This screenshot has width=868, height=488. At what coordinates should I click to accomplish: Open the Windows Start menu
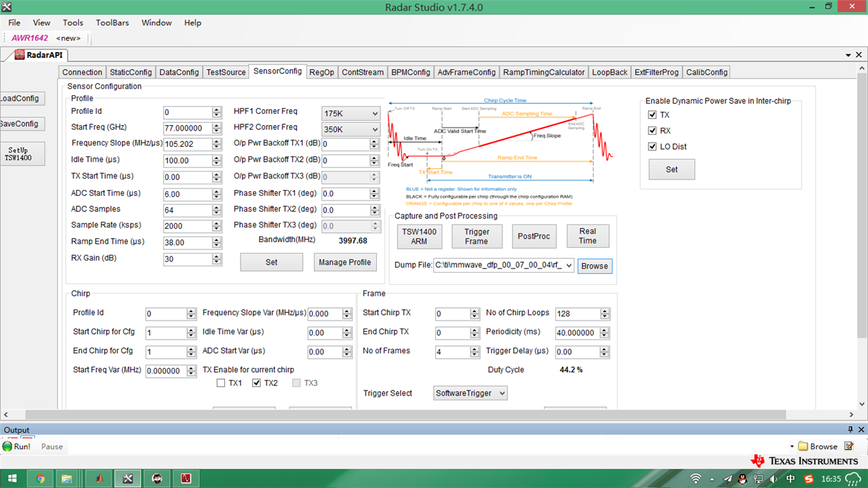coord(12,479)
